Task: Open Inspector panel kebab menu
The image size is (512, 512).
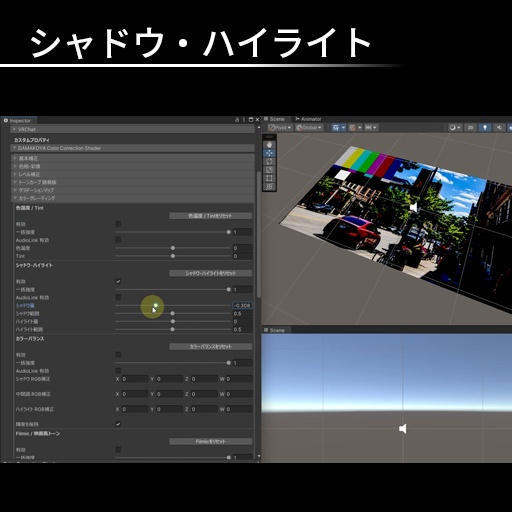Action: click(x=244, y=120)
